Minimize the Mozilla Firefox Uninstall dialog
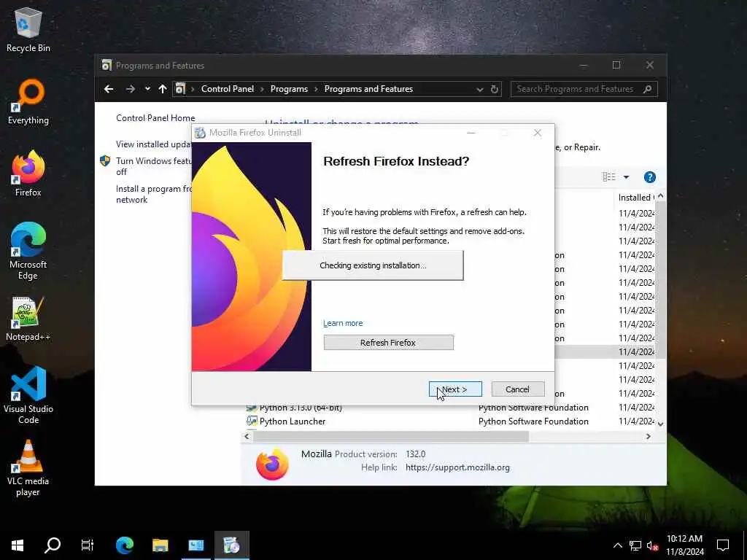 point(471,133)
